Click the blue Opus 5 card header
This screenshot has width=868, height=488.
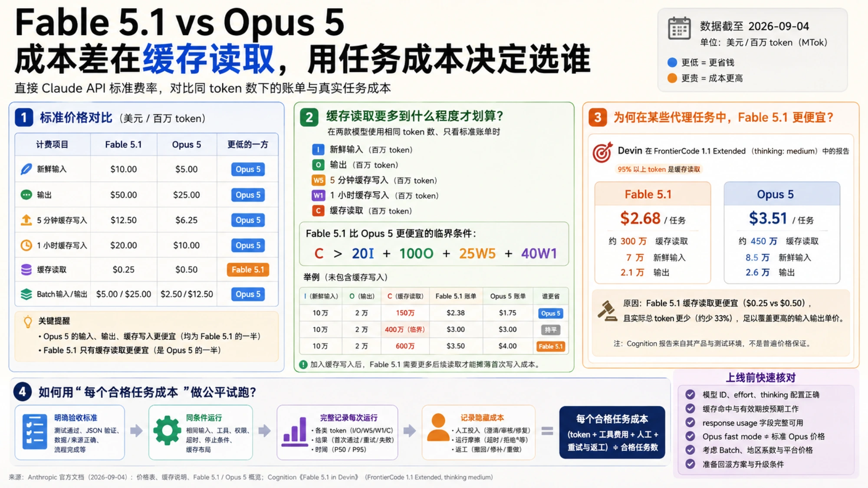[x=782, y=194]
